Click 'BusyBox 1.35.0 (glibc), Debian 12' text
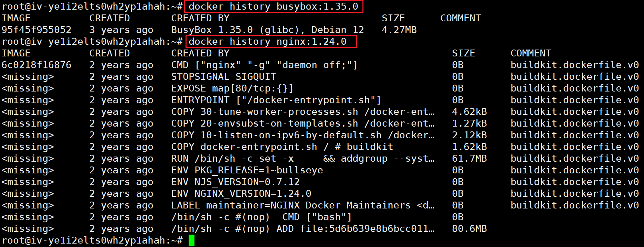This screenshot has height=247, width=644. pyautogui.click(x=268, y=30)
